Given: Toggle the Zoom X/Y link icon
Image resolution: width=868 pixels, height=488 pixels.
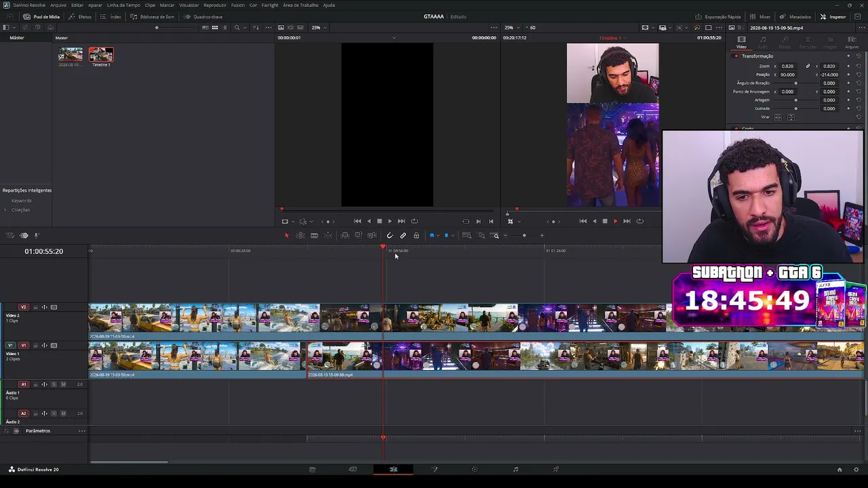Looking at the screenshot, I should pyautogui.click(x=808, y=66).
